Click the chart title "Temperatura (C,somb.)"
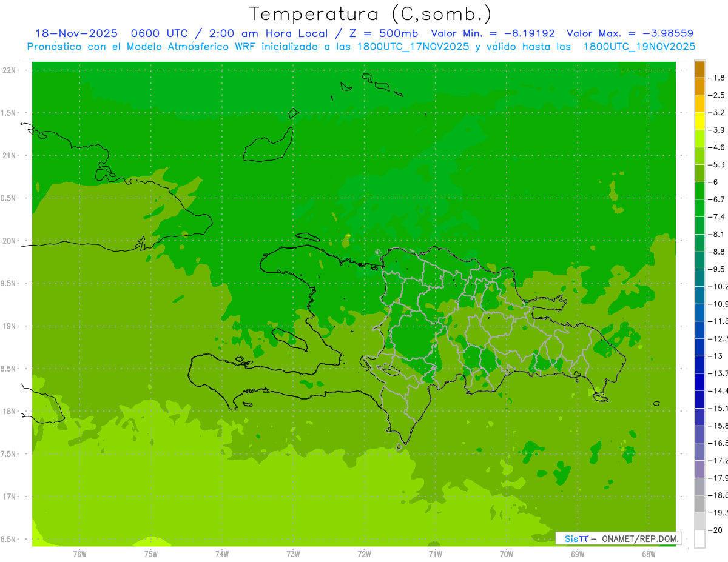Screen dimensions: 728x562 click(x=371, y=13)
